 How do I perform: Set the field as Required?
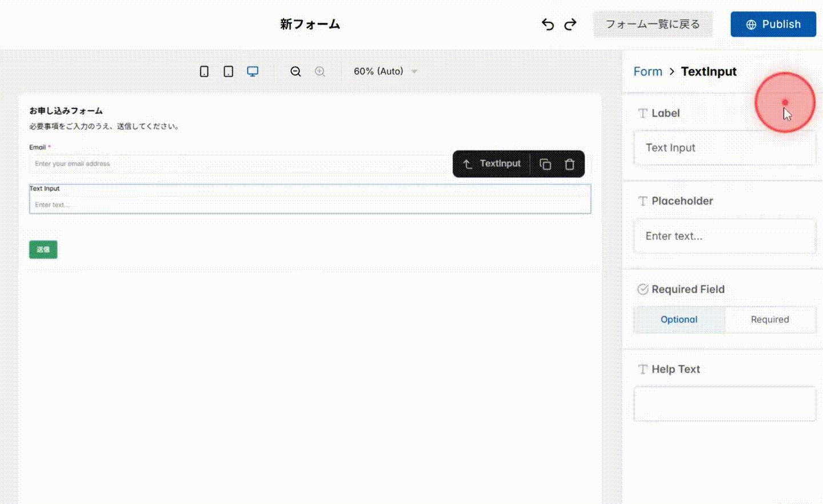pyautogui.click(x=770, y=319)
